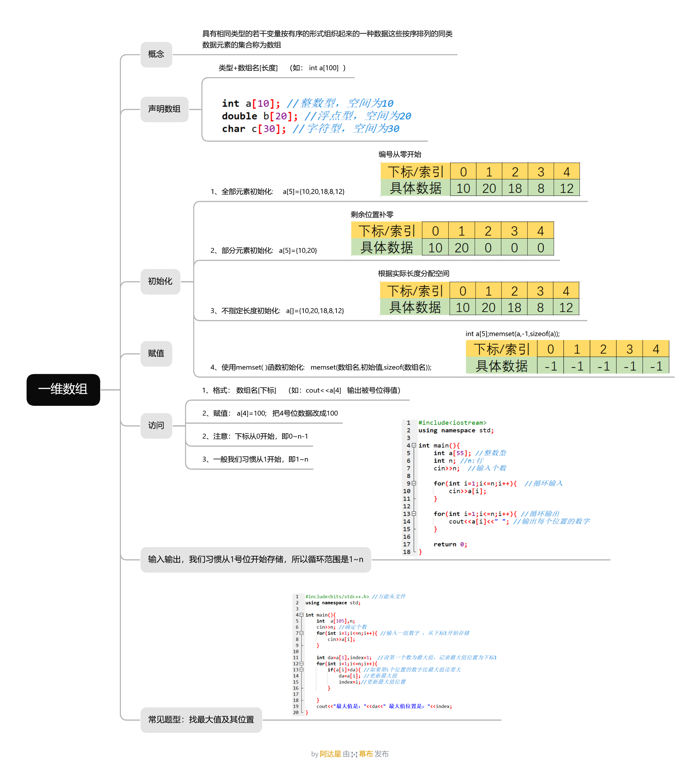Click fold marker at line 4 of iostream code

[414, 445]
